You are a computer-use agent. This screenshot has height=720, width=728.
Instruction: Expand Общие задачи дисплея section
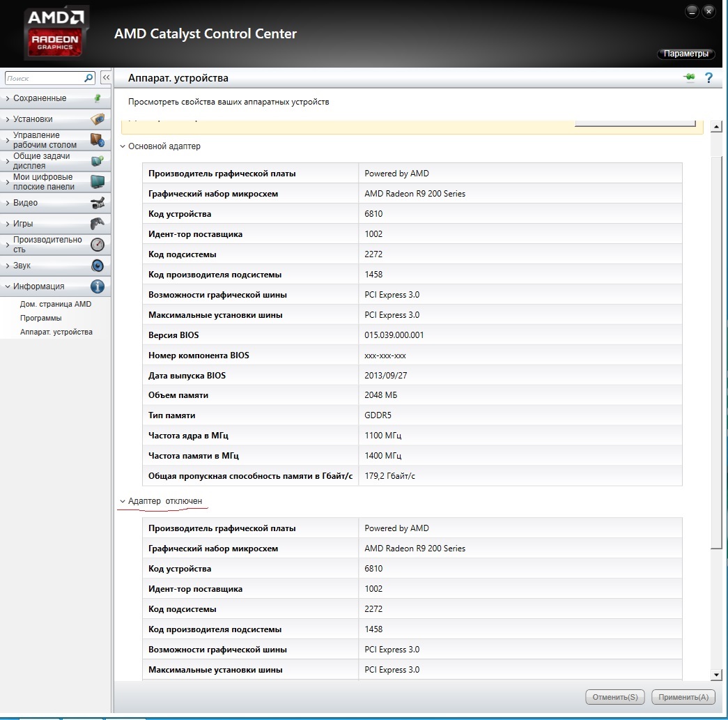pos(7,161)
